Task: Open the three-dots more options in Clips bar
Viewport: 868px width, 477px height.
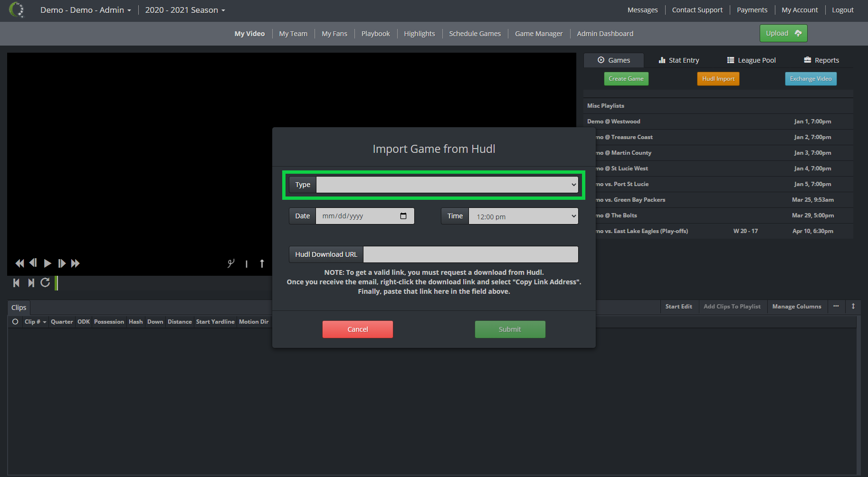Action: pyautogui.click(x=836, y=306)
